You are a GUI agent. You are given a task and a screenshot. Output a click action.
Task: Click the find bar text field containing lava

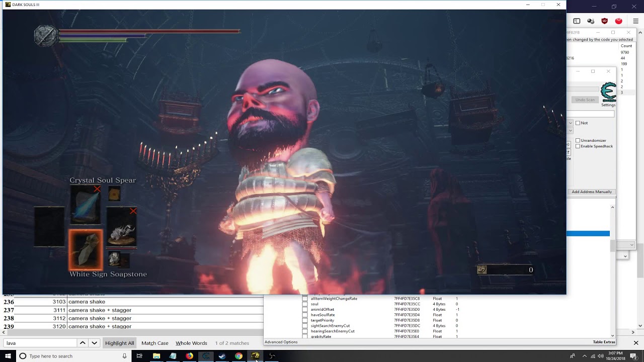pyautogui.click(x=41, y=343)
